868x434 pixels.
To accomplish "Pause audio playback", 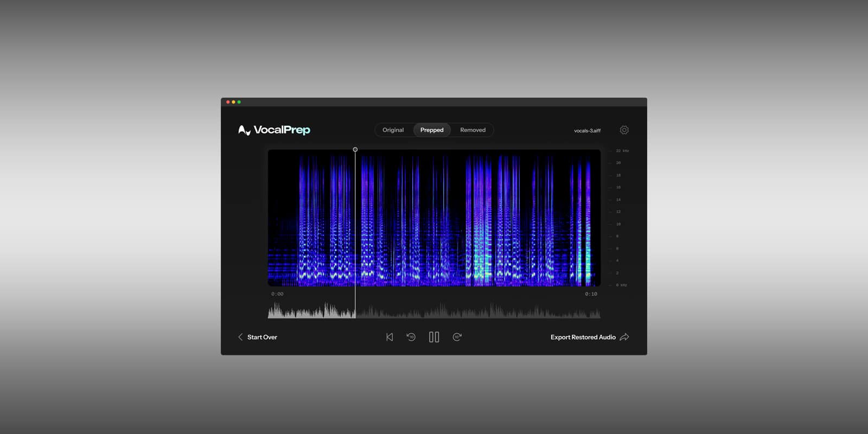I will (434, 337).
